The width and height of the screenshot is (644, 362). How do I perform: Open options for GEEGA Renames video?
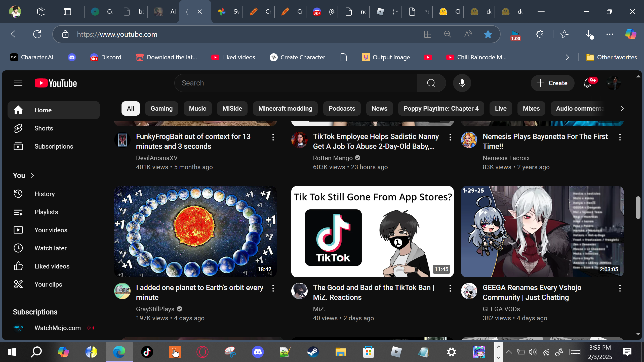(620, 288)
